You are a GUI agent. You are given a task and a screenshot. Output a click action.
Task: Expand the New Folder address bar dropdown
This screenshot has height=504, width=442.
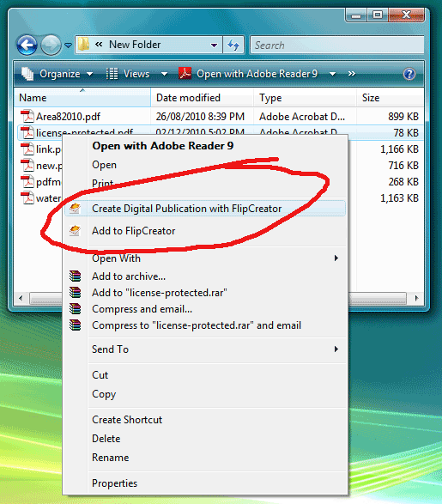coord(214,46)
